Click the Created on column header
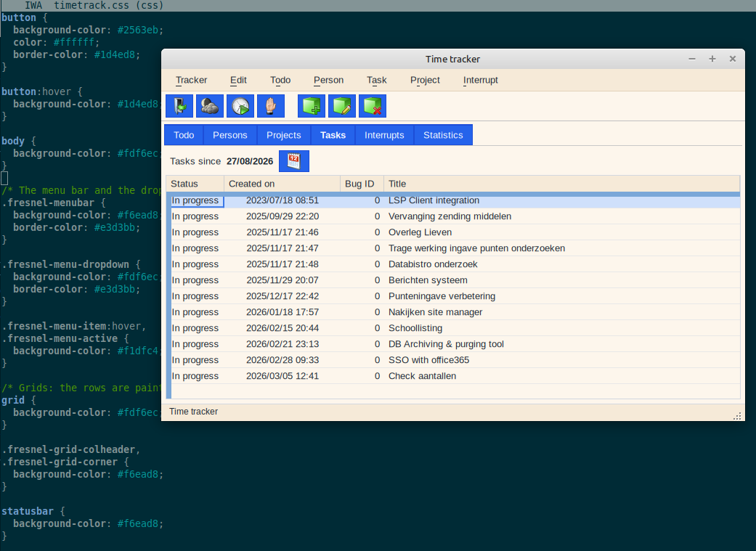The image size is (756, 551). pos(282,184)
